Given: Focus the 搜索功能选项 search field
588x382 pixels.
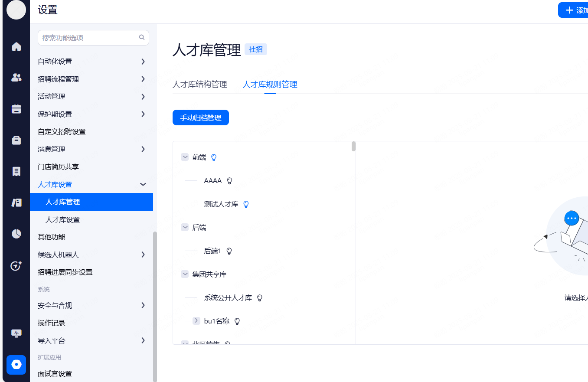Looking at the screenshot, I should pyautogui.click(x=89, y=38).
